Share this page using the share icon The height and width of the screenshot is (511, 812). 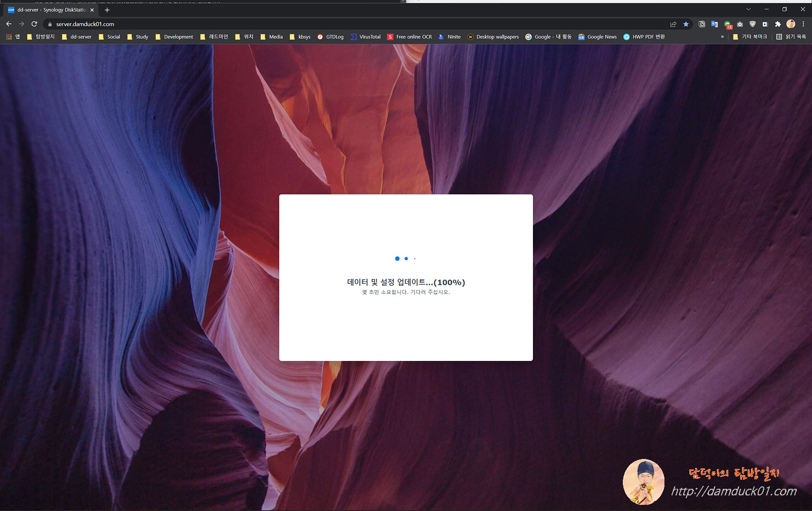tap(673, 24)
